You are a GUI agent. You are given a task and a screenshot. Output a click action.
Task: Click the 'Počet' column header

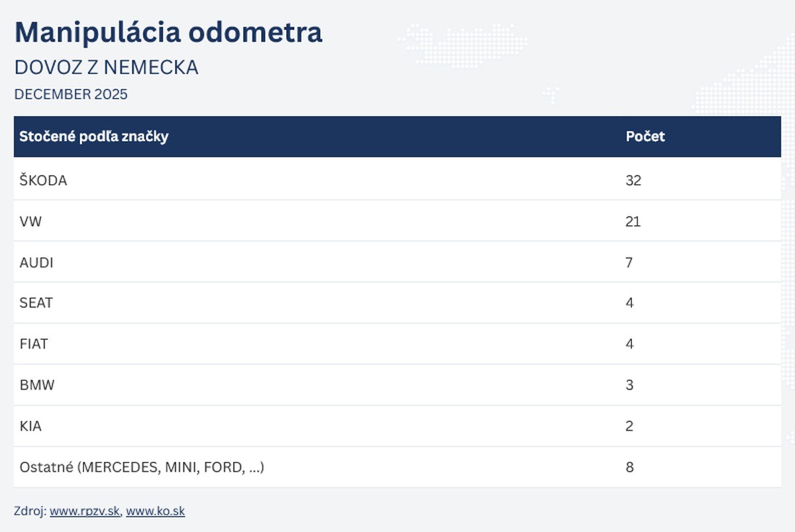645,136
